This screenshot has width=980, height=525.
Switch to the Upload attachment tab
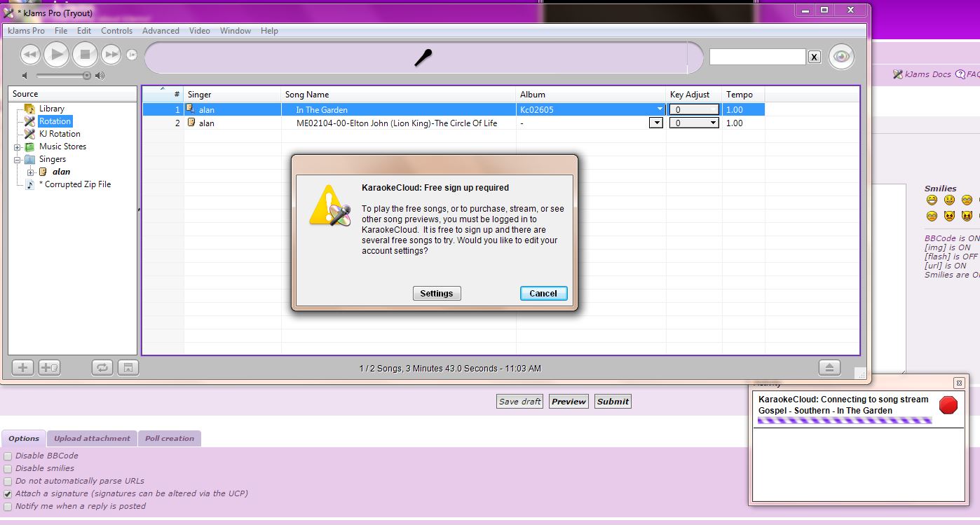pyautogui.click(x=92, y=439)
